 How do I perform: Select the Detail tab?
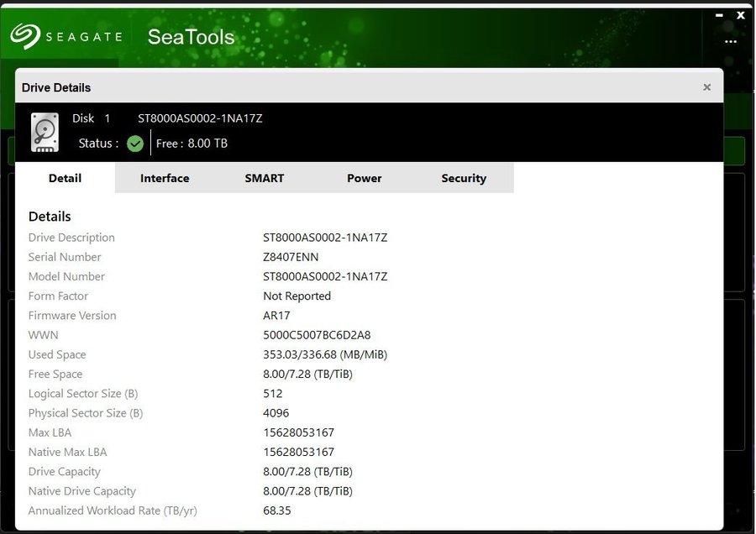coord(65,178)
